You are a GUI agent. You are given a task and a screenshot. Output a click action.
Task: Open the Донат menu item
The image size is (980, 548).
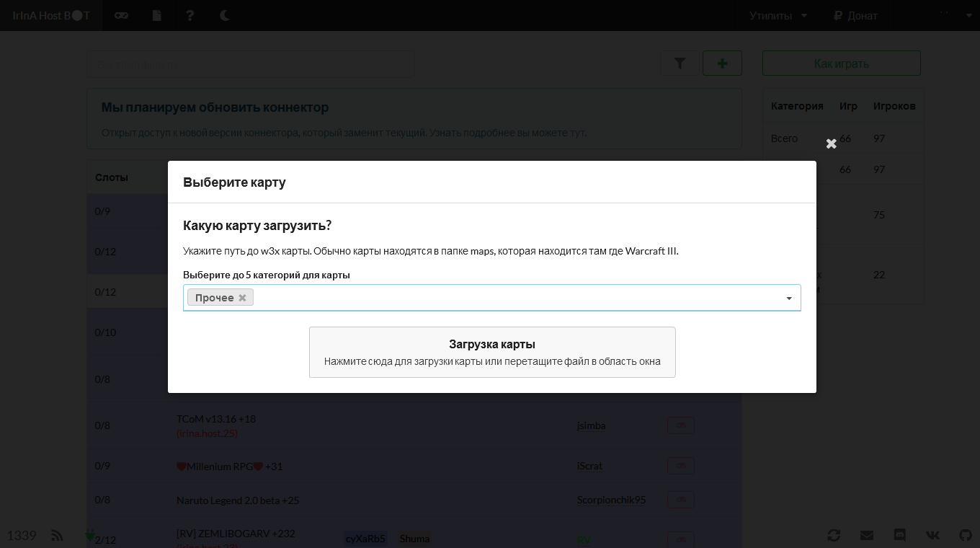coord(855,15)
